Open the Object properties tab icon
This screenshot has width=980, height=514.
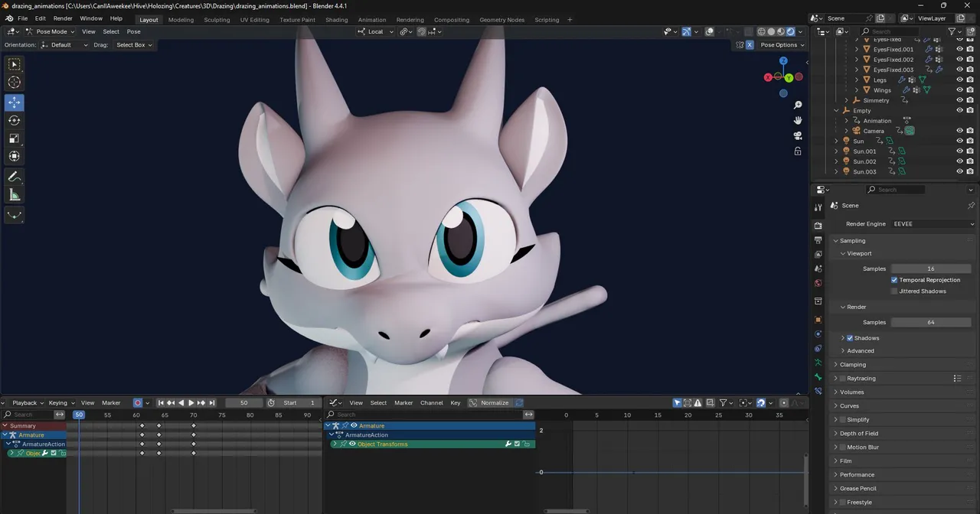pos(818,320)
